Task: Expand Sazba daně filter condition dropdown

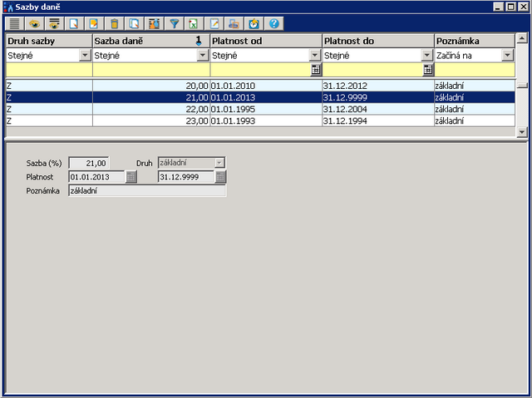Action: pos(203,56)
